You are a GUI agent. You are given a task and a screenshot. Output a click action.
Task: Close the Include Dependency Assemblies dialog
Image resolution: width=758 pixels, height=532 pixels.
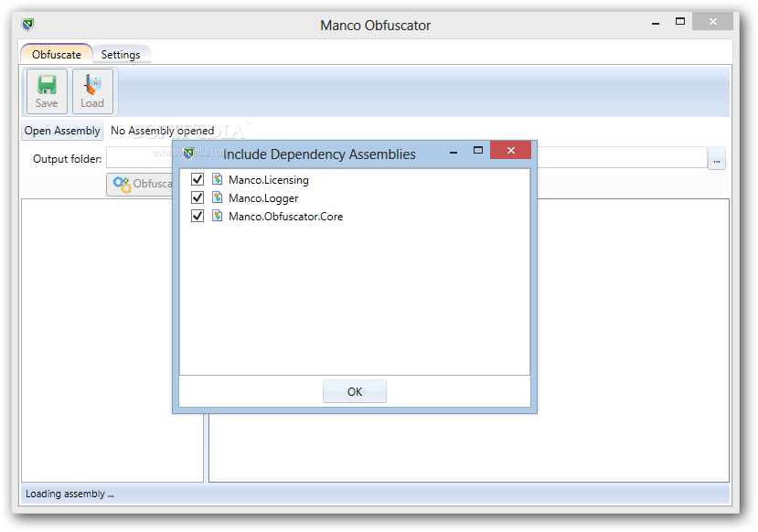(510, 150)
